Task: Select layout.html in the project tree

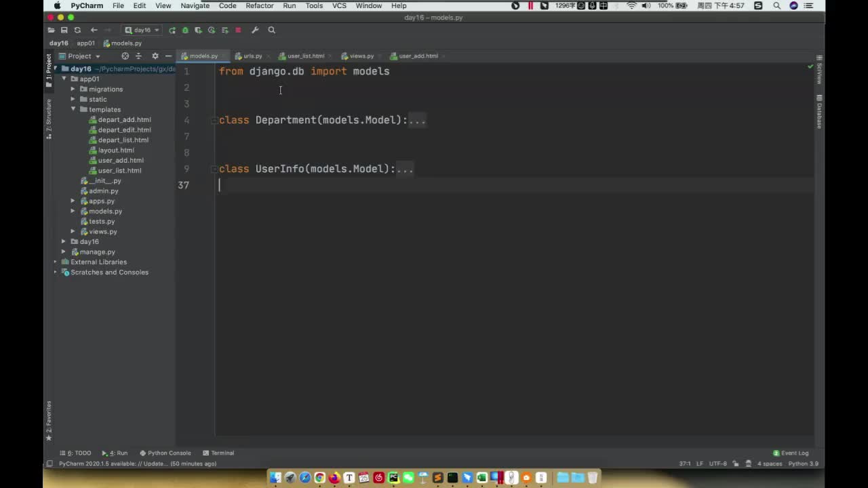Action: point(116,150)
